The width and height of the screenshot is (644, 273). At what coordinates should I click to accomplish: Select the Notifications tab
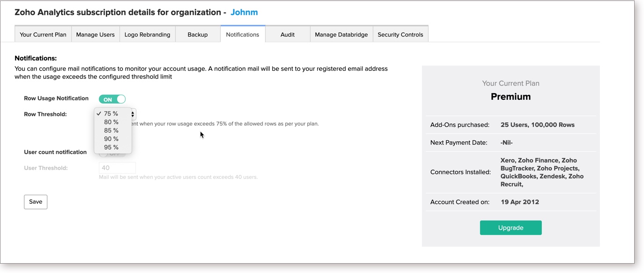point(242,35)
